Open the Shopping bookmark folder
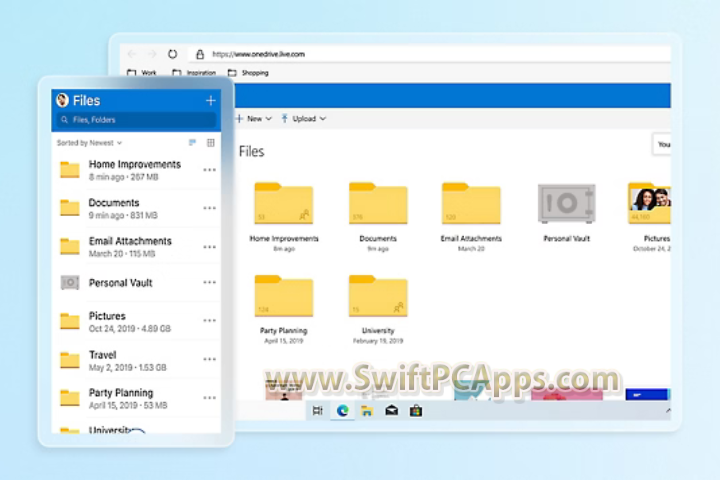720x480 pixels. (248, 73)
